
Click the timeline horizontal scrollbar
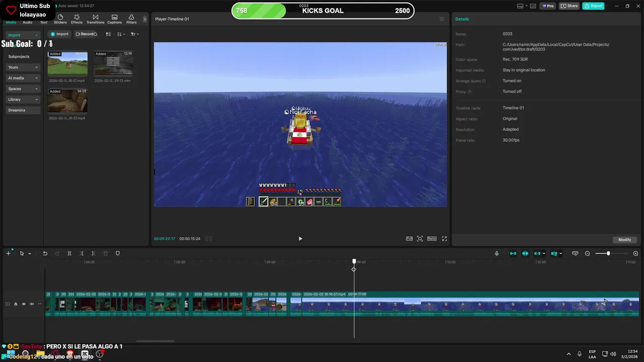[155, 341]
